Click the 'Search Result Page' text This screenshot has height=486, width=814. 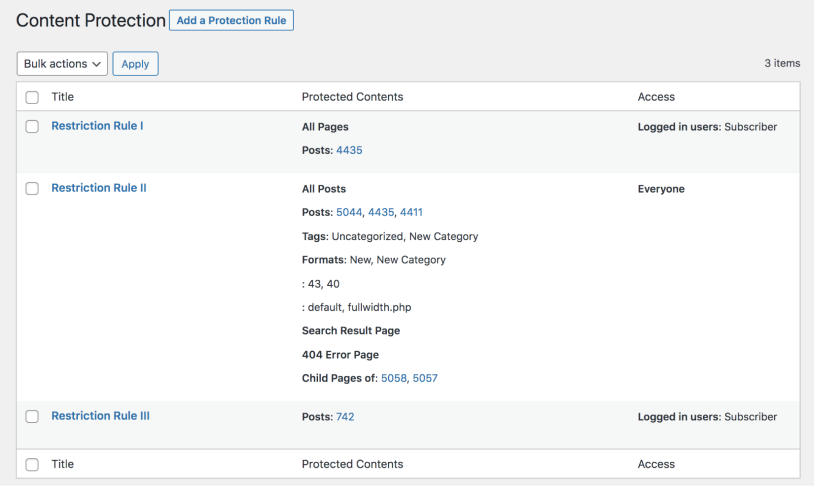point(351,331)
